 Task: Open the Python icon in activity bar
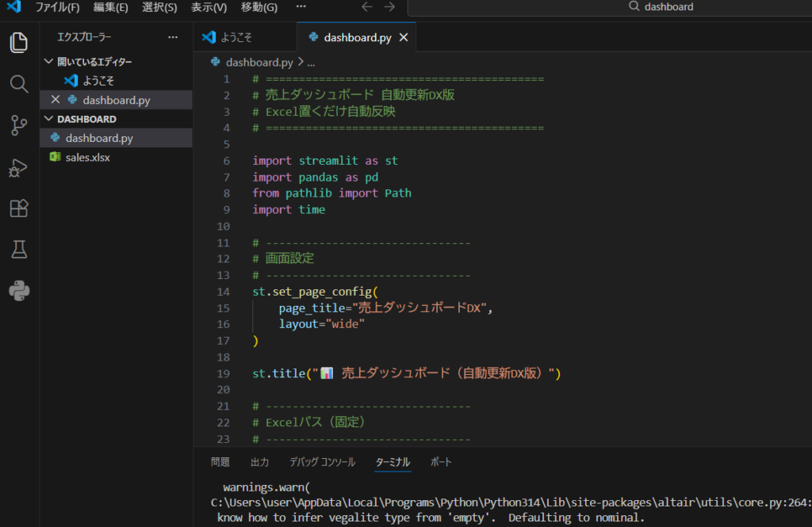tap(19, 292)
